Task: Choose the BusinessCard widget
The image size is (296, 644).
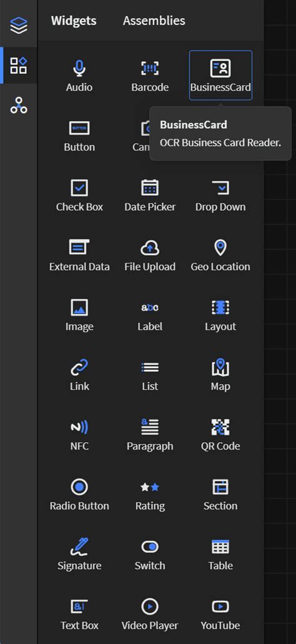Action: [220, 75]
